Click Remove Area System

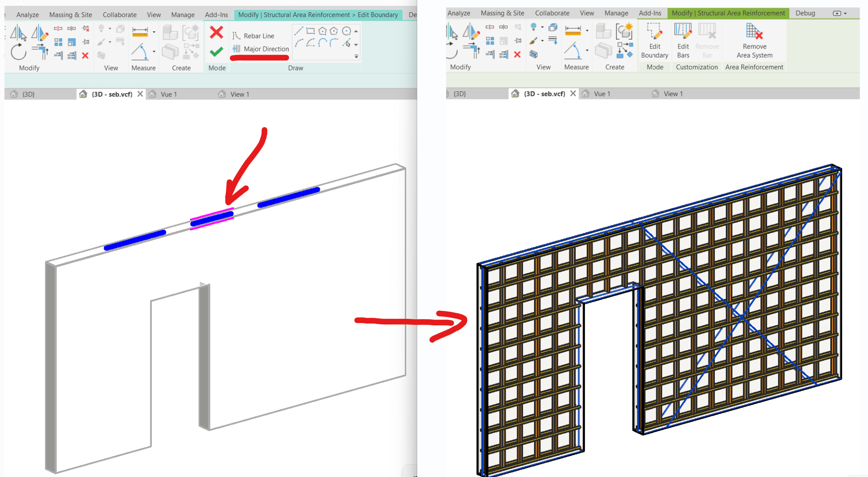(754, 41)
